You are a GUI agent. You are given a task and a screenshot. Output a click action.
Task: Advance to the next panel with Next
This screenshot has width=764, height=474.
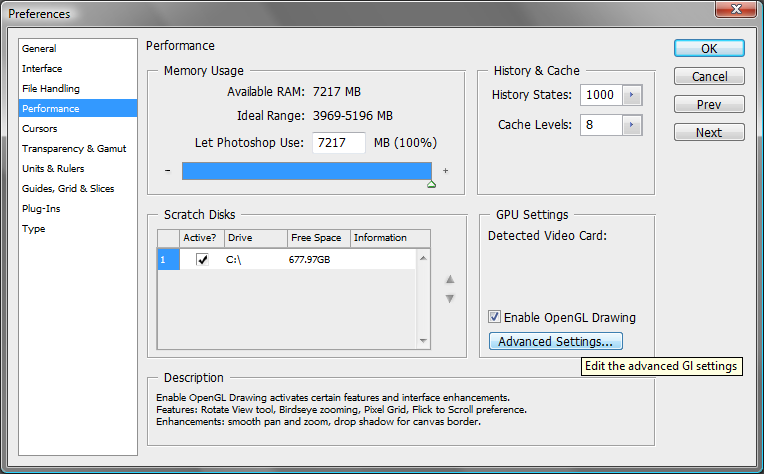click(x=709, y=132)
